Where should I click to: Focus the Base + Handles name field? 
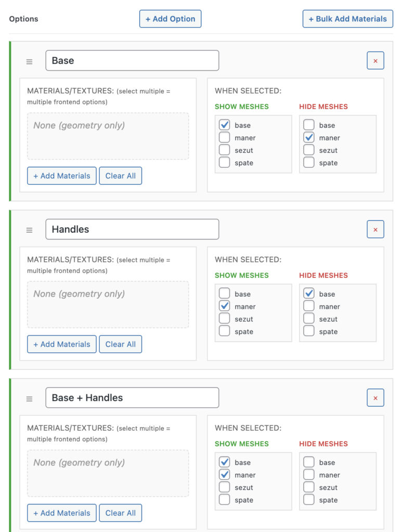[132, 398]
